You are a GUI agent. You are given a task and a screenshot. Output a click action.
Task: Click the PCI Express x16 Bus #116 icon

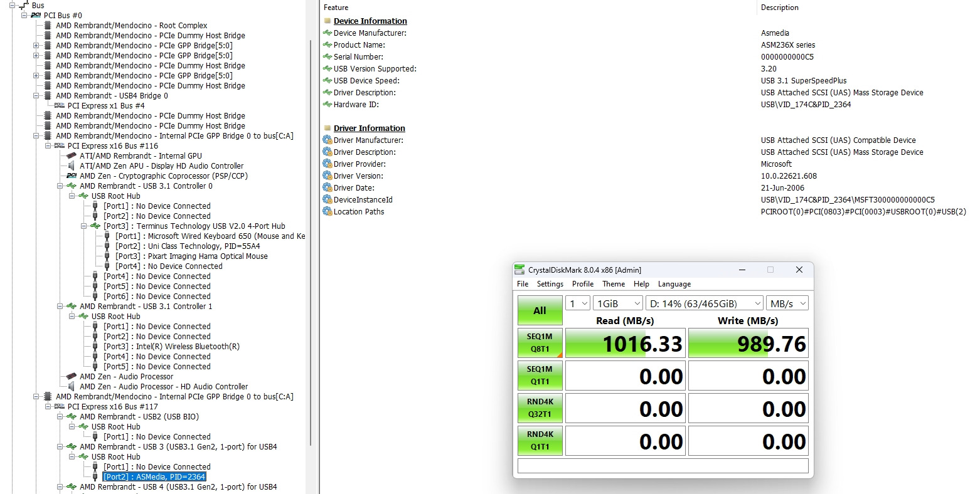coord(60,145)
